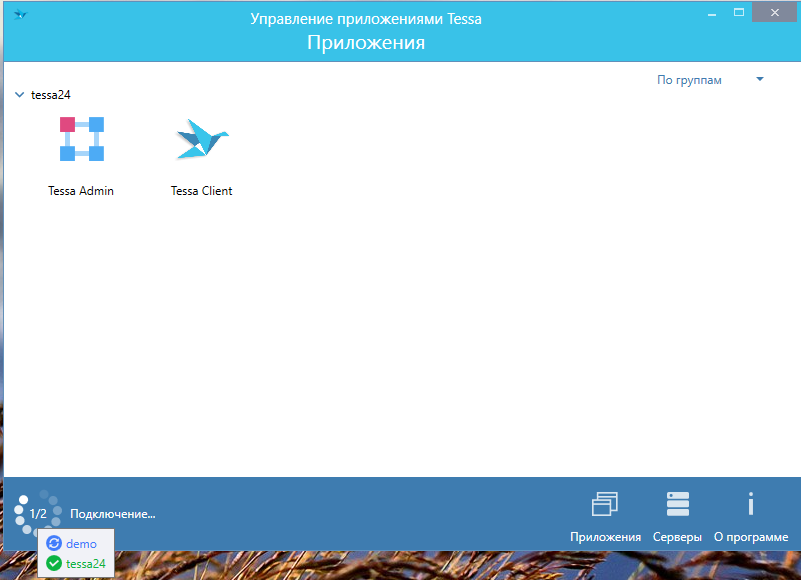Open the 'По группам' grouping dropdown

(710, 80)
